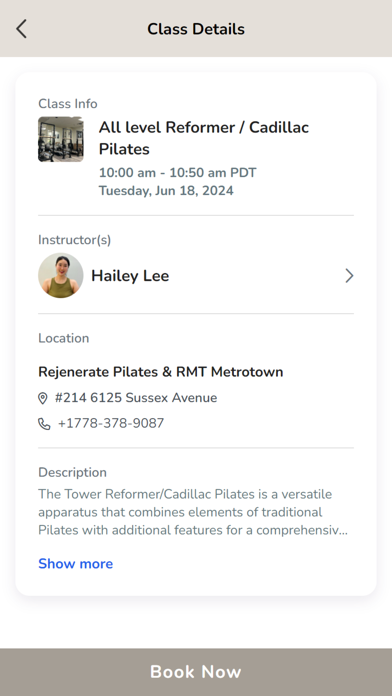Tap the truncated description paragraph text
The height and width of the screenshot is (696, 392).
click(193, 512)
